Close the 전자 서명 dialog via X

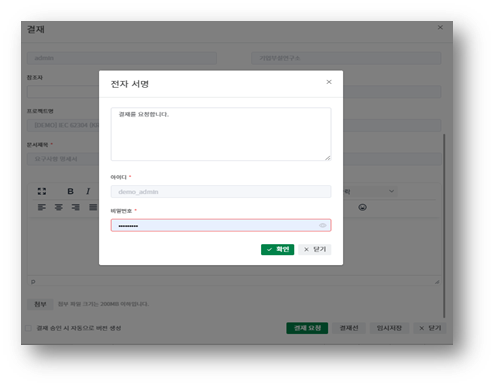329,82
